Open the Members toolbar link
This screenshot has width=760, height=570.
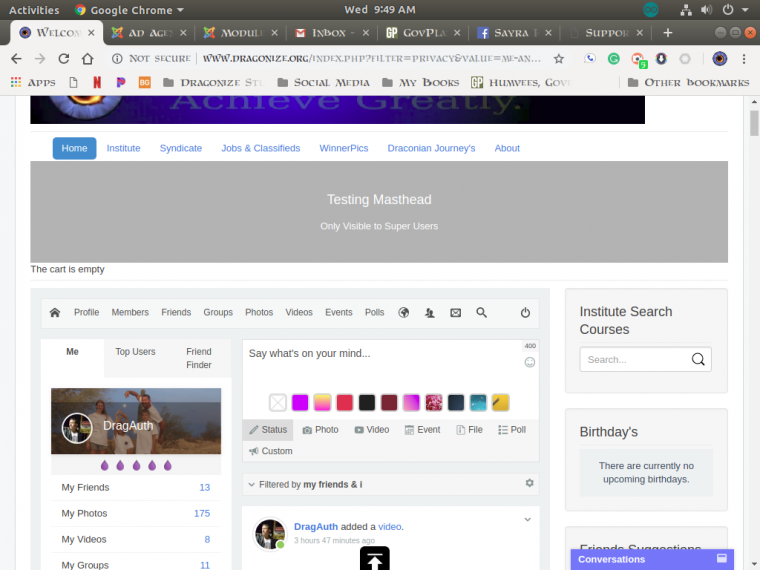[130, 313]
